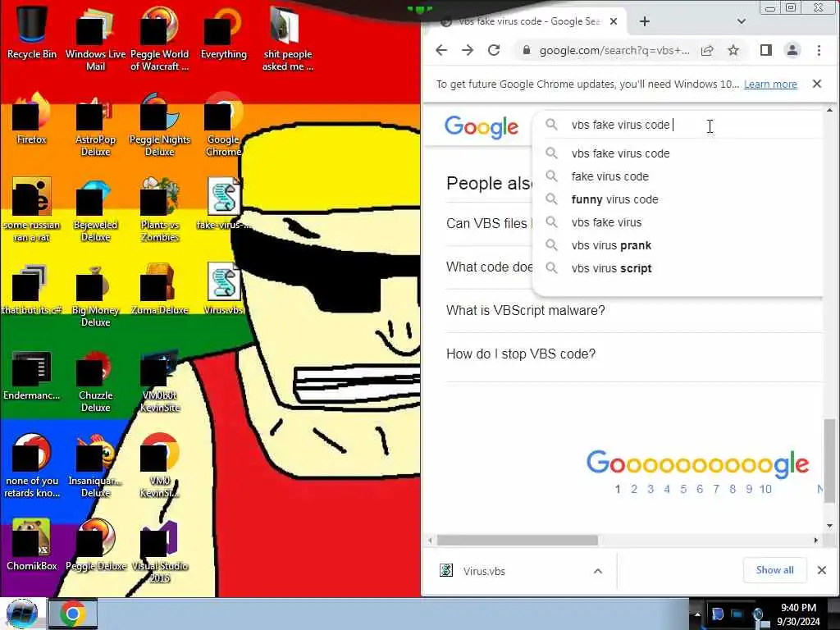
Task: Go to results page 10
Action: 765,489
